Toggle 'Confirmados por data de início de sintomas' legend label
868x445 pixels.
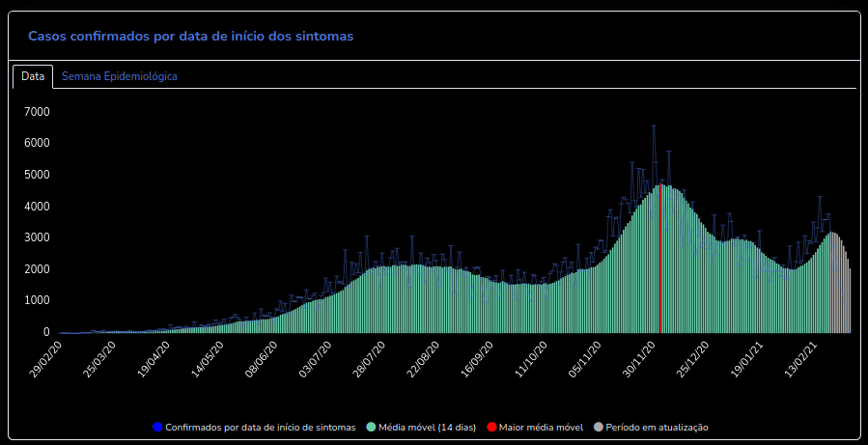coord(261,427)
